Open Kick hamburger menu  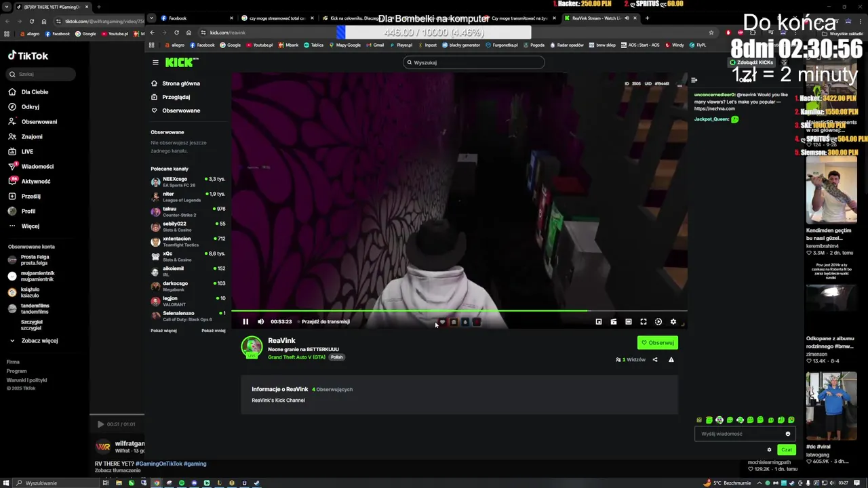tap(155, 62)
